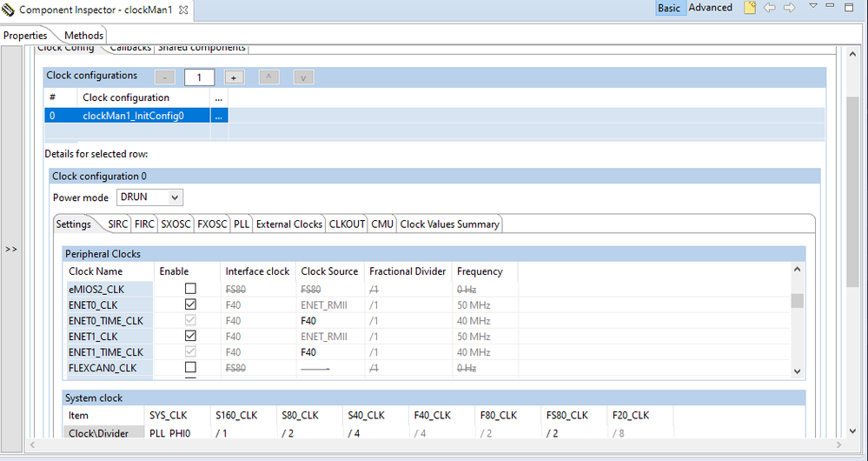Image resolution: width=868 pixels, height=461 pixels.
Task: Click ENET0_CLK frequency 50 MHz
Action: click(474, 305)
